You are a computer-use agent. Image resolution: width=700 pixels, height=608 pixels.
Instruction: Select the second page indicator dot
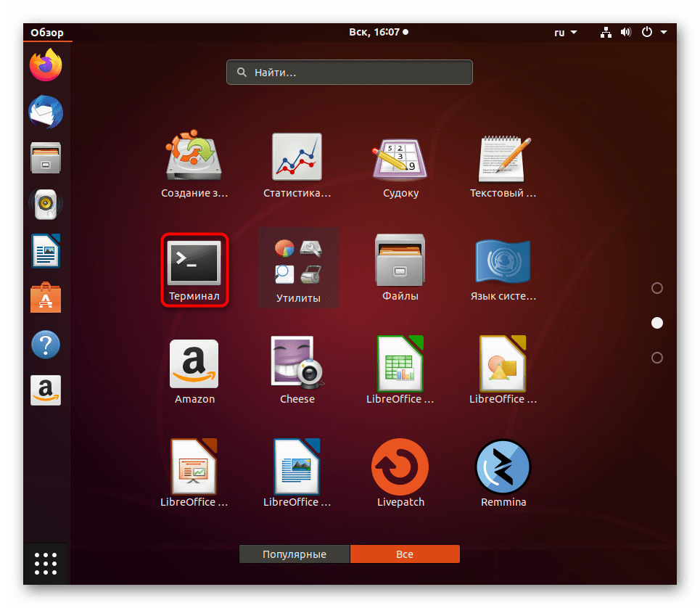[657, 323]
